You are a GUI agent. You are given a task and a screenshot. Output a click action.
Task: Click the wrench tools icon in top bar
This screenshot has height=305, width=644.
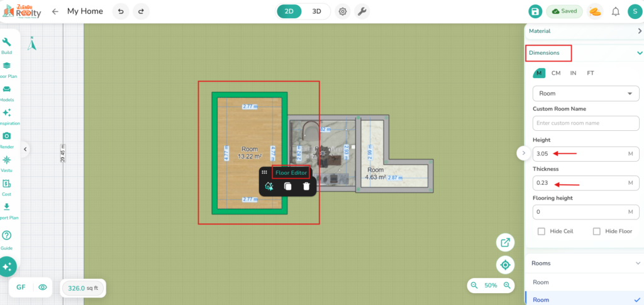[362, 11]
